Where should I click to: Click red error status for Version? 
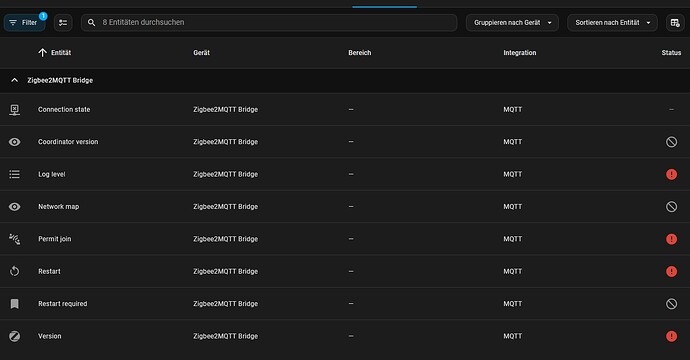coord(671,336)
